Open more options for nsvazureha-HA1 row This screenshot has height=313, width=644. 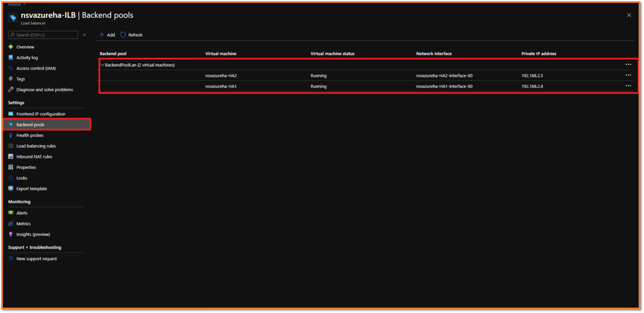point(628,86)
